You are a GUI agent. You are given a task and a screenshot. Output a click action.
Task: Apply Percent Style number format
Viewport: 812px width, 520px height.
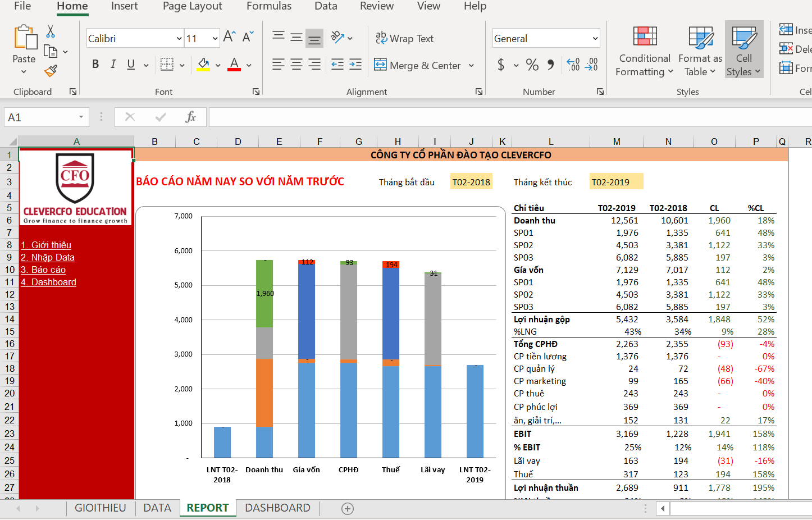pyautogui.click(x=532, y=65)
